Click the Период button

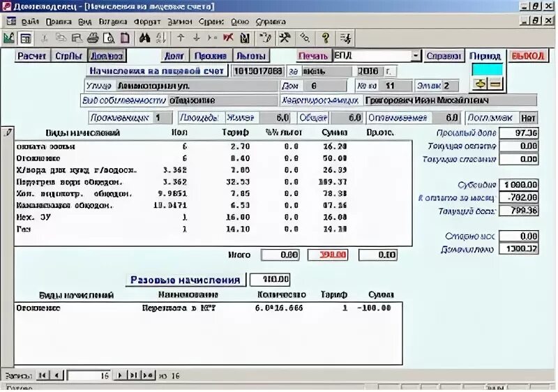tap(485, 56)
